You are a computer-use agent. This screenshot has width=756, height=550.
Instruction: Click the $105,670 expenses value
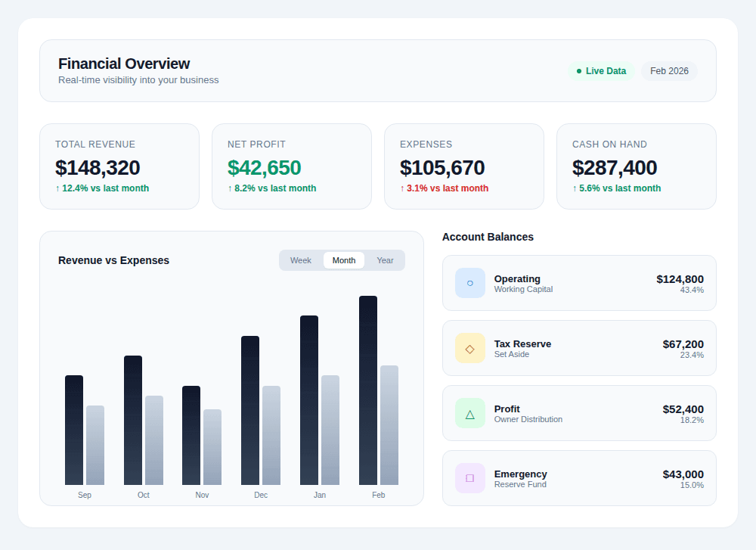point(442,168)
